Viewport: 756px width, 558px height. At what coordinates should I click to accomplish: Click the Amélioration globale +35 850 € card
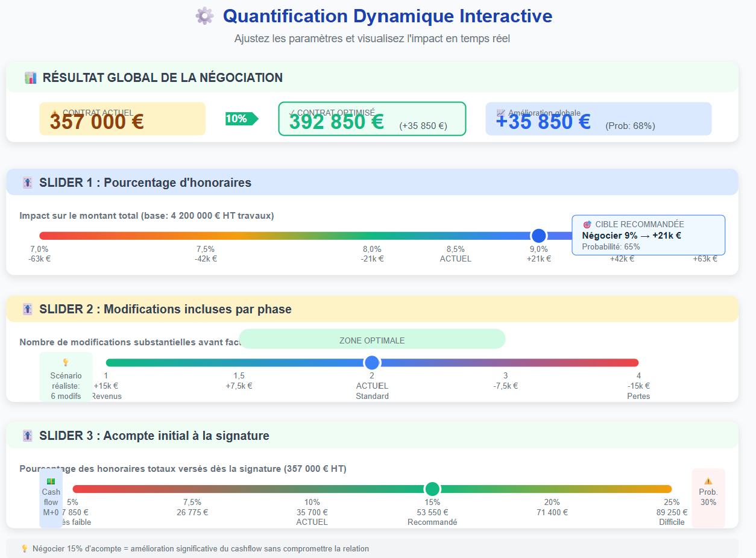598,119
